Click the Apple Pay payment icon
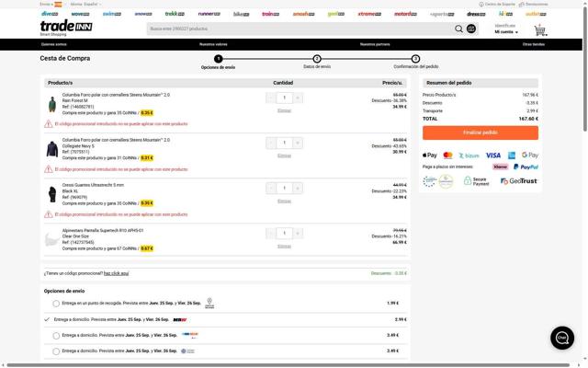This screenshot has width=588, height=368. click(x=429, y=155)
